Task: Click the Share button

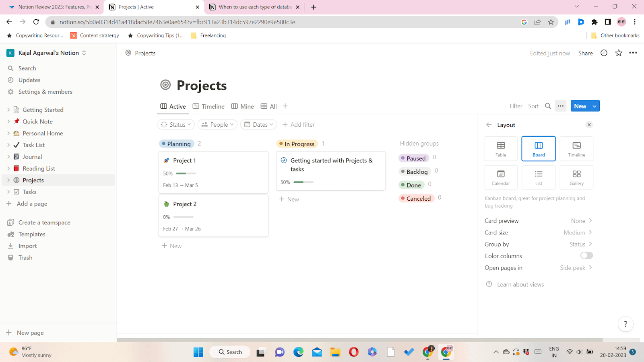Action: [x=585, y=53]
